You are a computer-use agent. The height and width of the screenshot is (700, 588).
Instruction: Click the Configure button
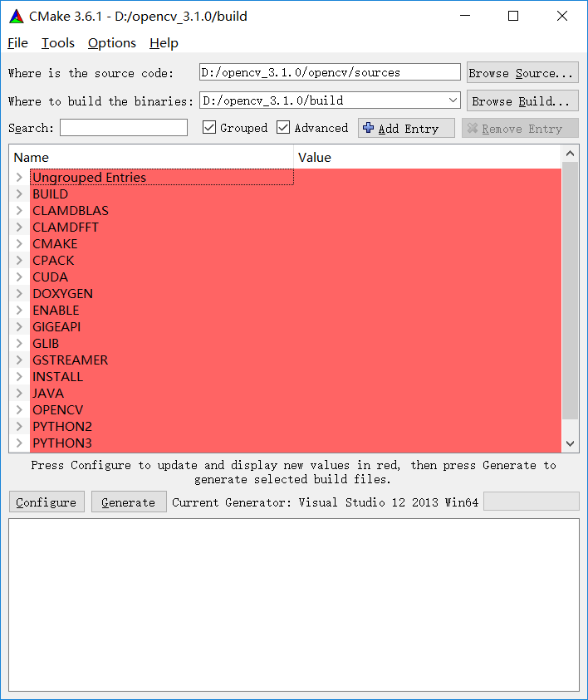coord(47,502)
